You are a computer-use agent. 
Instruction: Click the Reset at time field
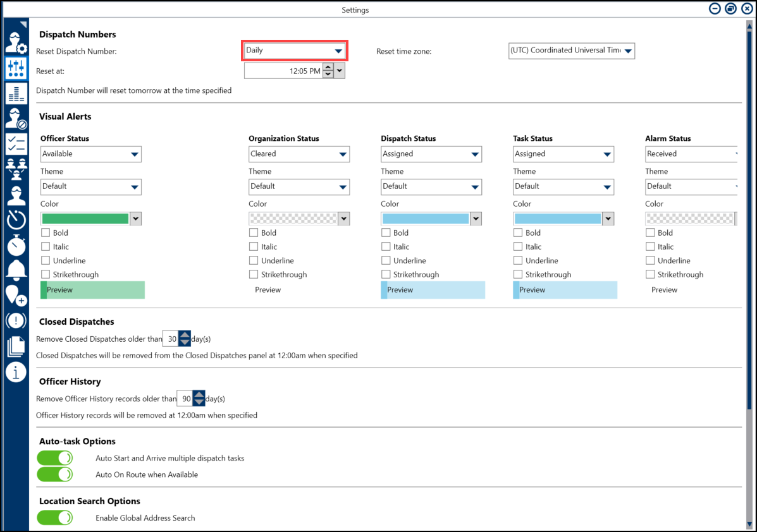click(x=283, y=71)
